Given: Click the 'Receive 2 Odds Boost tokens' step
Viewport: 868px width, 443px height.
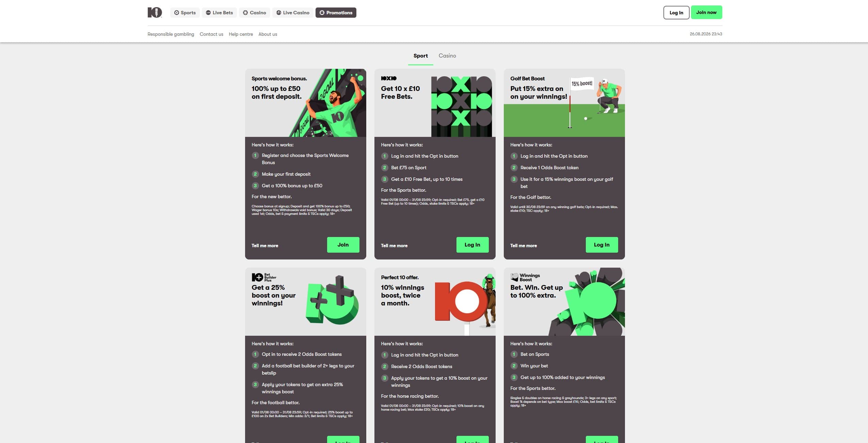Looking at the screenshot, I should click(421, 366).
